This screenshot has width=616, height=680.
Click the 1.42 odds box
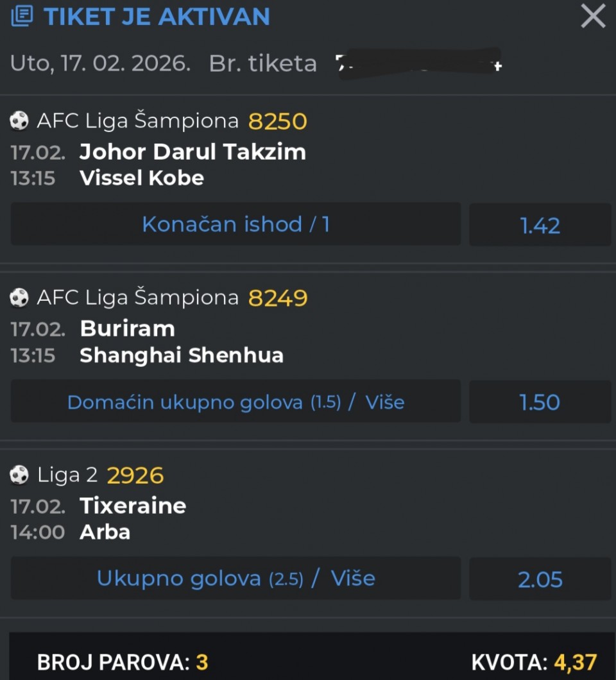[540, 225]
